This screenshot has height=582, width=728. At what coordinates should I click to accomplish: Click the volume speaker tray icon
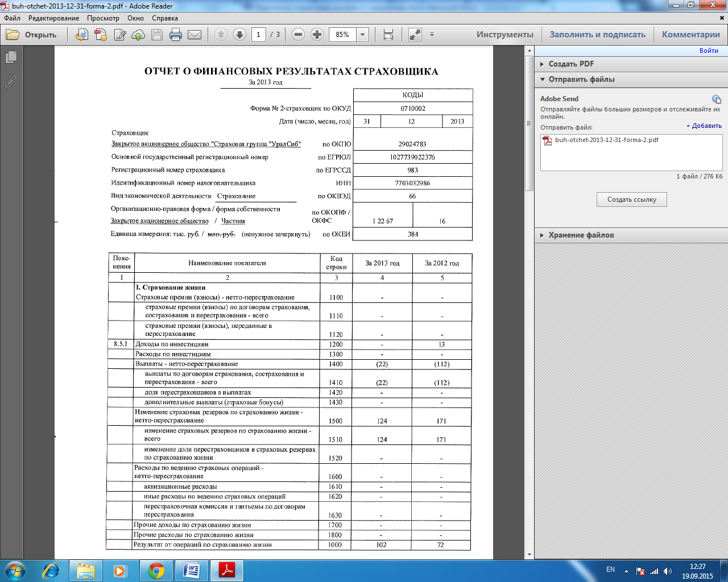[668, 571]
